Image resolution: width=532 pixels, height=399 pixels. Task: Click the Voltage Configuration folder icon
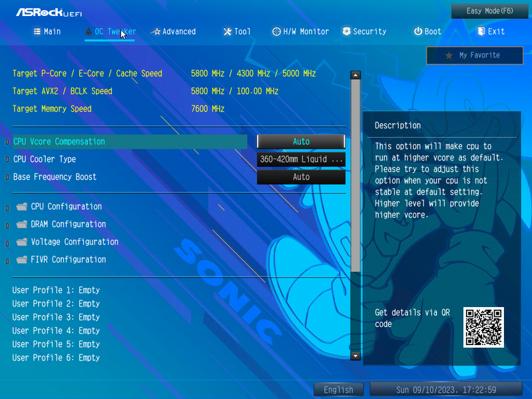pos(22,242)
